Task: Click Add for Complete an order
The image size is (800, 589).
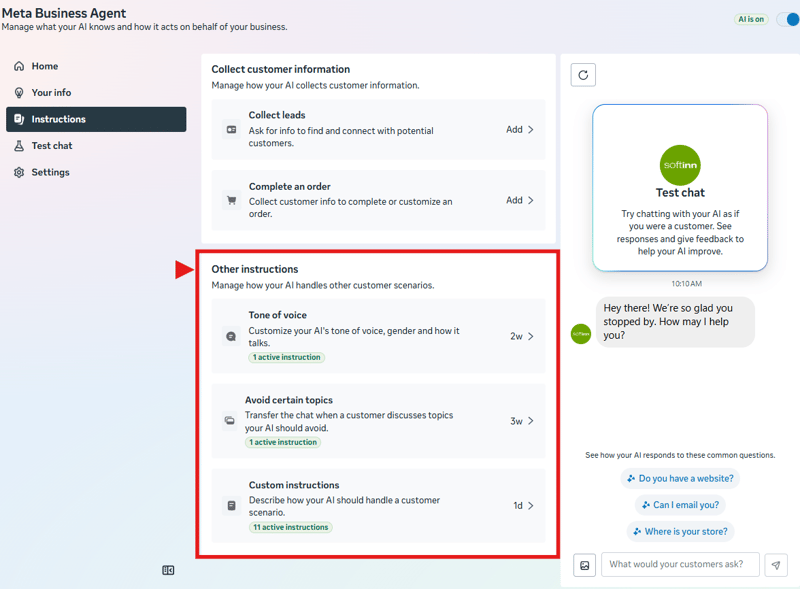Action: 514,200
